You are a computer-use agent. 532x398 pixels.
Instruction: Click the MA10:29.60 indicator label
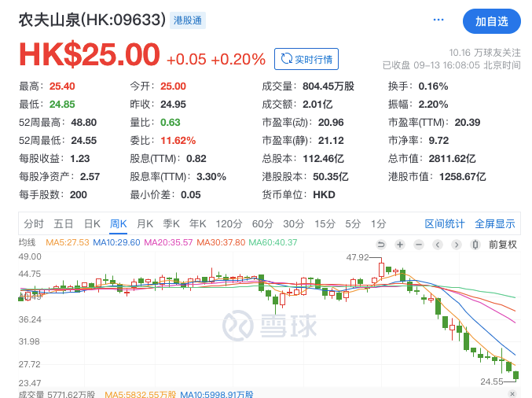pyautogui.click(x=116, y=242)
